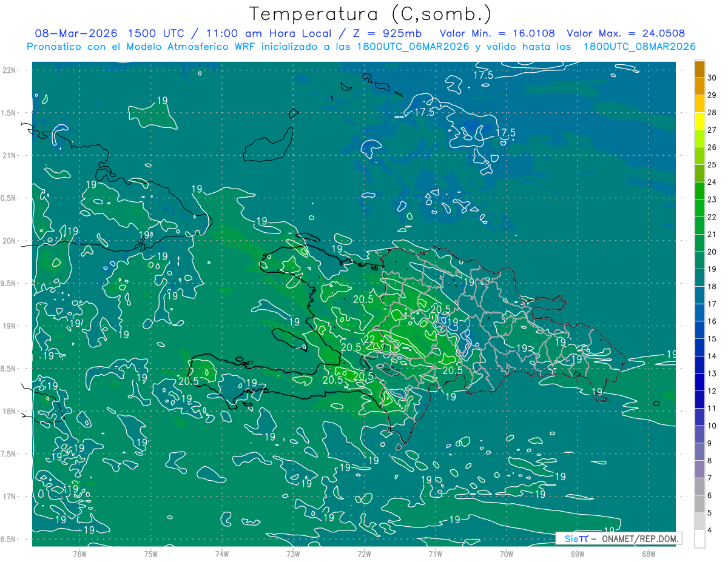This screenshot has width=728, height=562.
Task: Click the colorbar scale label '26'
Action: click(x=712, y=147)
